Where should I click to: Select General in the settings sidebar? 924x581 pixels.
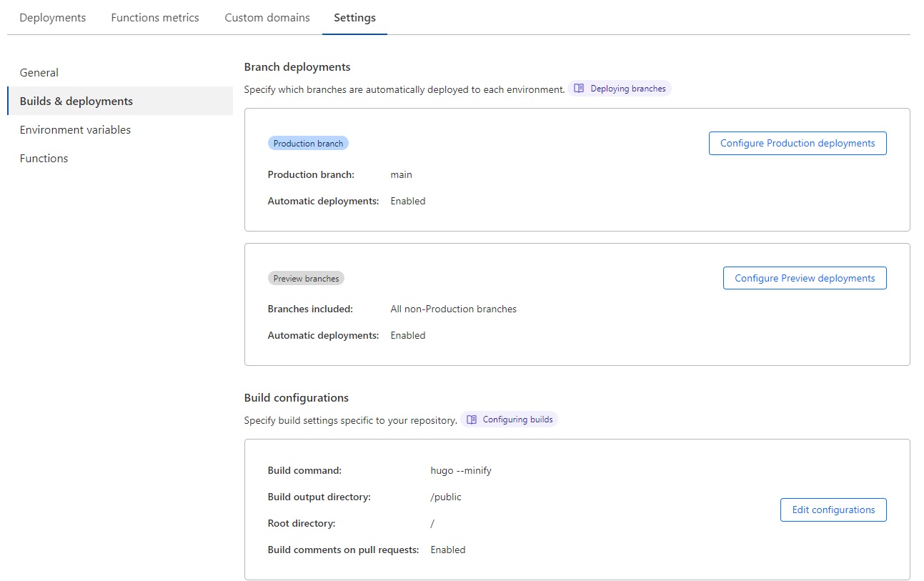pos(39,72)
